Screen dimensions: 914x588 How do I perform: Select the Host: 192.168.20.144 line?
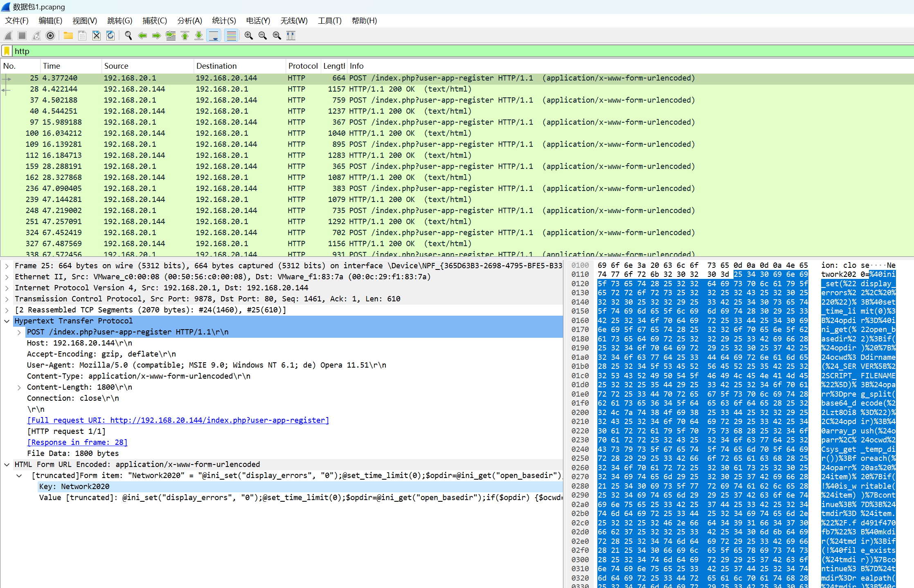tap(79, 343)
